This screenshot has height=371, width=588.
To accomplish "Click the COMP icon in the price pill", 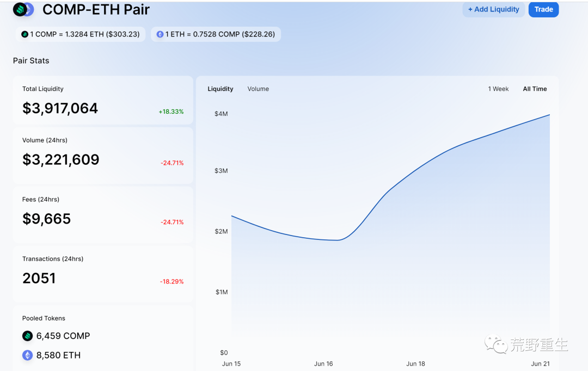I will click(x=24, y=34).
